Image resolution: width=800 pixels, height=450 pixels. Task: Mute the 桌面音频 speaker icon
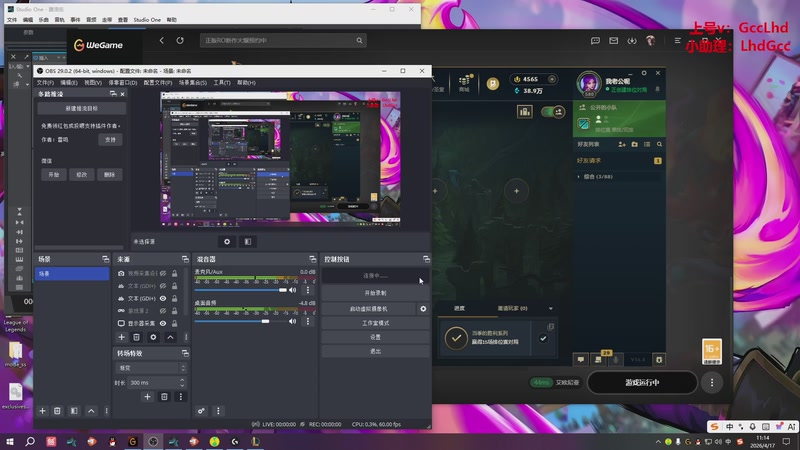[x=292, y=321]
